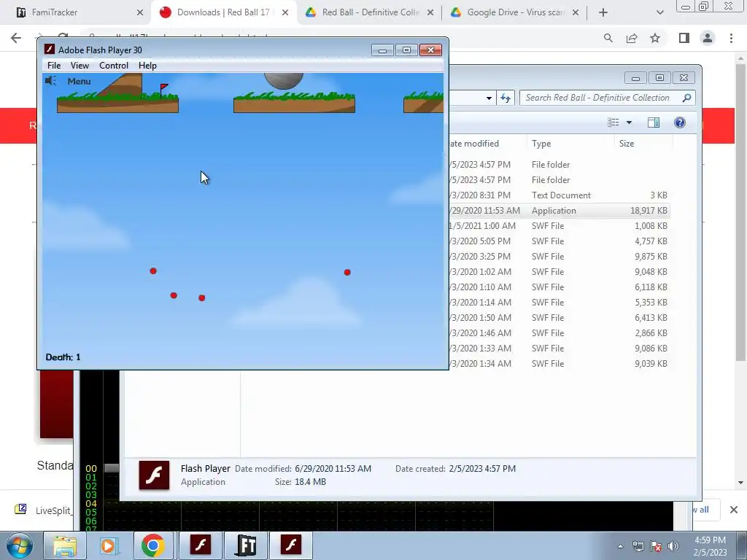This screenshot has height=560, width=747.
Task: Switch to FamiTracker from the taskbar
Action: [247, 545]
